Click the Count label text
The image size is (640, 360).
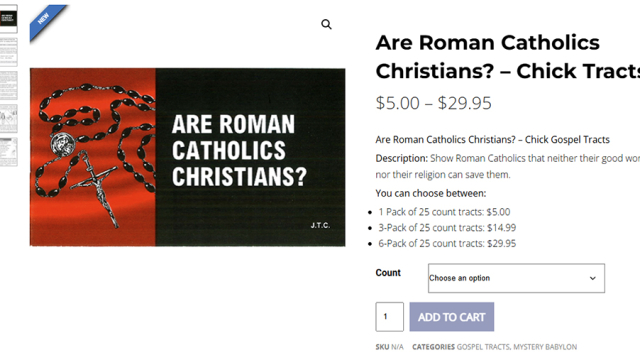tap(388, 273)
